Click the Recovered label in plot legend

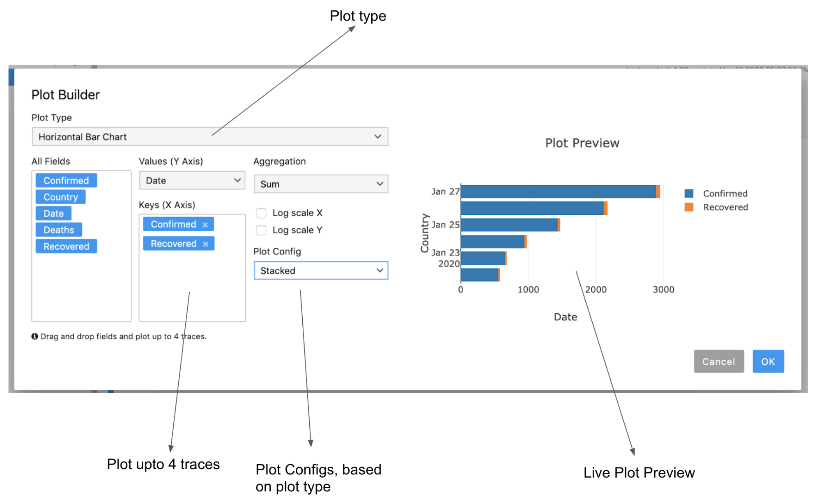coord(725,207)
